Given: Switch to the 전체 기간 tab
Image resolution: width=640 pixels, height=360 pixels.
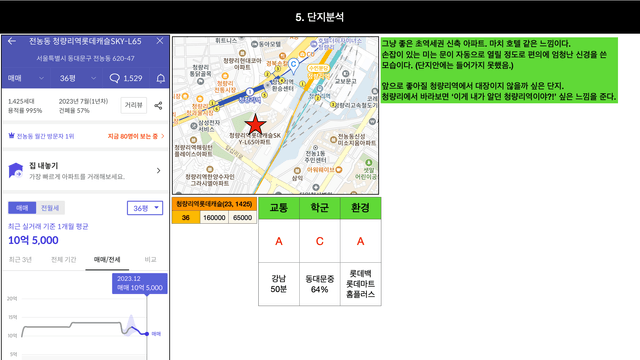Looking at the screenshot, I should [x=64, y=260].
